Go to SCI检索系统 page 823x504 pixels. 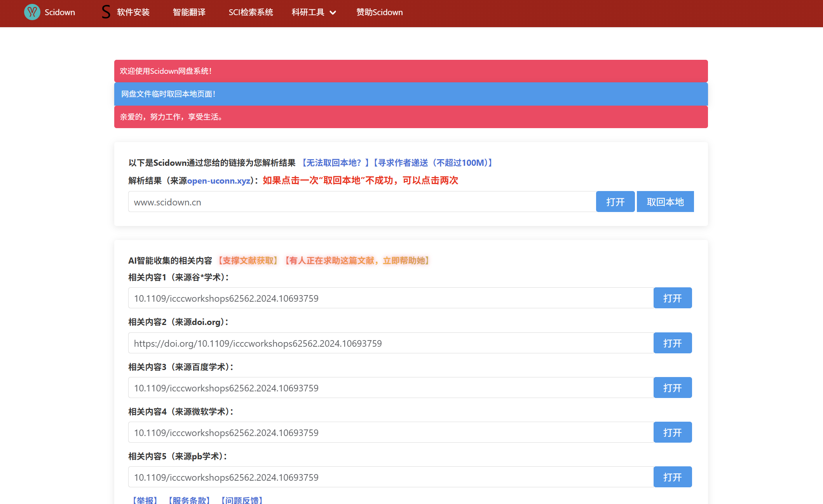coord(251,12)
